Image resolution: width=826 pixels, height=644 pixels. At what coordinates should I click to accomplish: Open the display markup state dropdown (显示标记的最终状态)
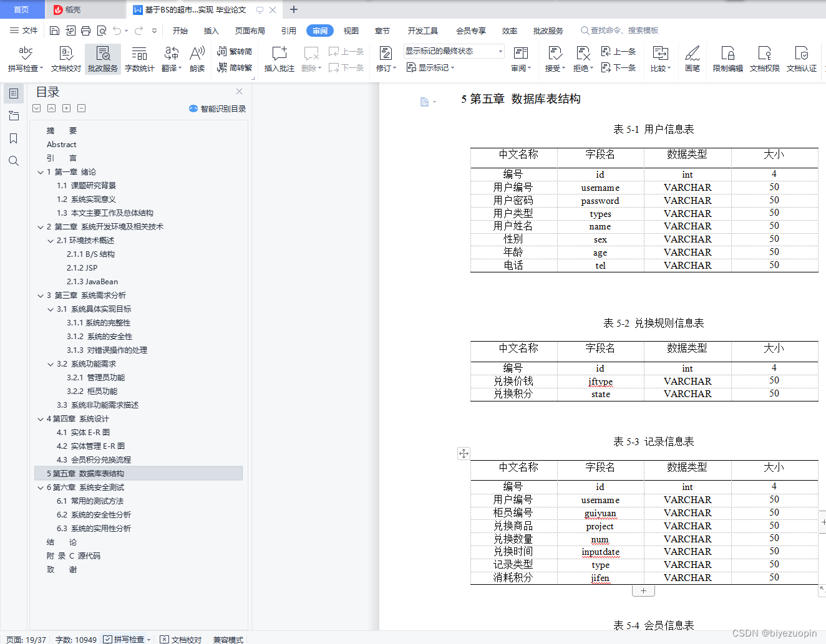[454, 51]
